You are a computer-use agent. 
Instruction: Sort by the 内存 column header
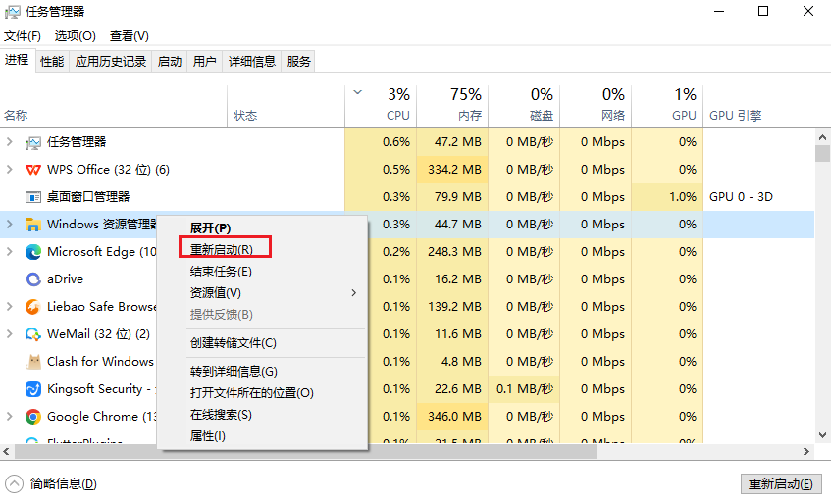coord(452,107)
